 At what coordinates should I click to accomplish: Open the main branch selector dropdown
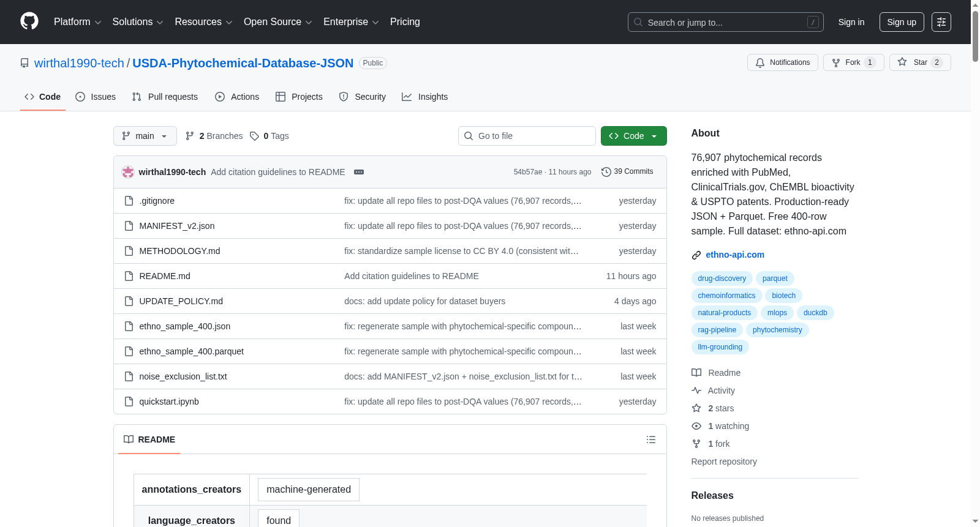tap(145, 136)
